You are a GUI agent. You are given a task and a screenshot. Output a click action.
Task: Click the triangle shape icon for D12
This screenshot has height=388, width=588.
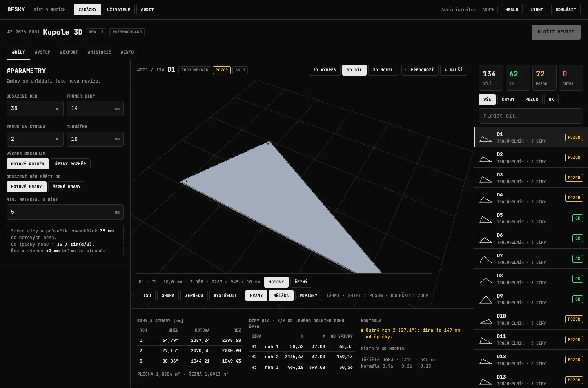(486, 361)
